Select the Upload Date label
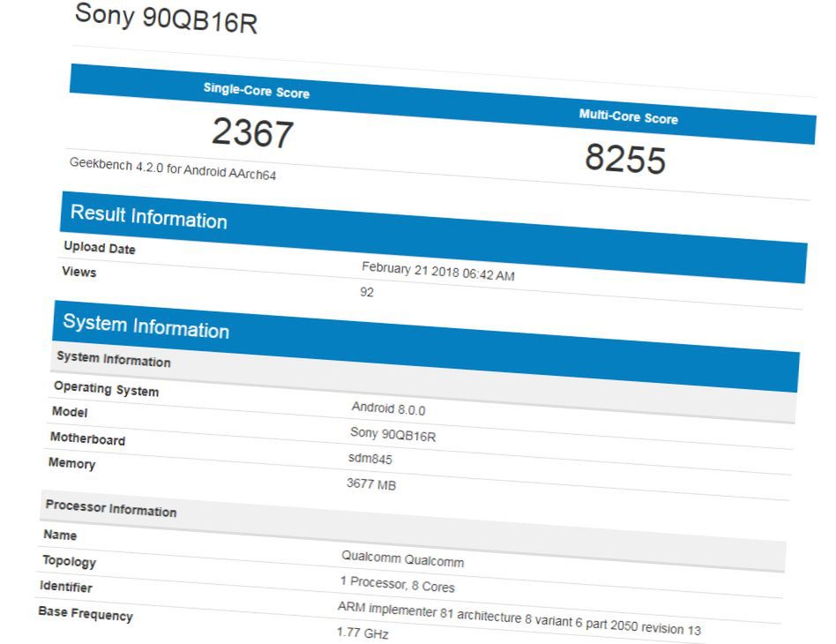Image resolution: width=836 pixels, height=644 pixels. click(99, 248)
